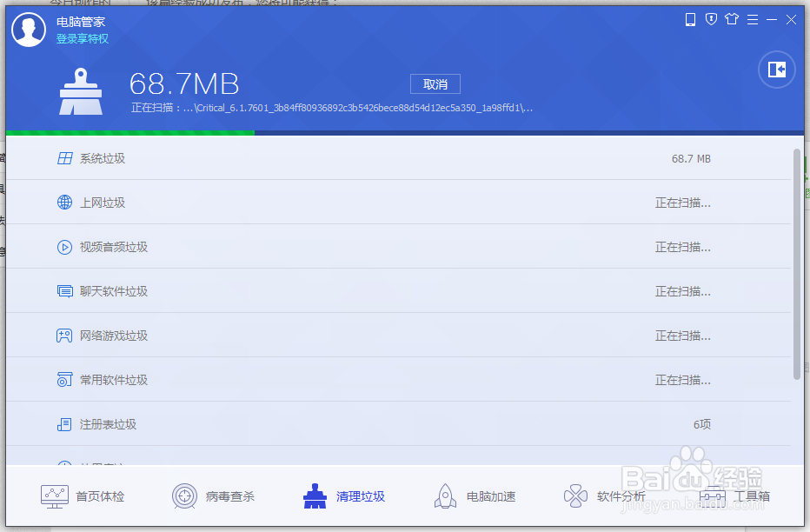Click the 病毒查杀 target icon
This screenshot has width=810, height=532.
(x=184, y=496)
